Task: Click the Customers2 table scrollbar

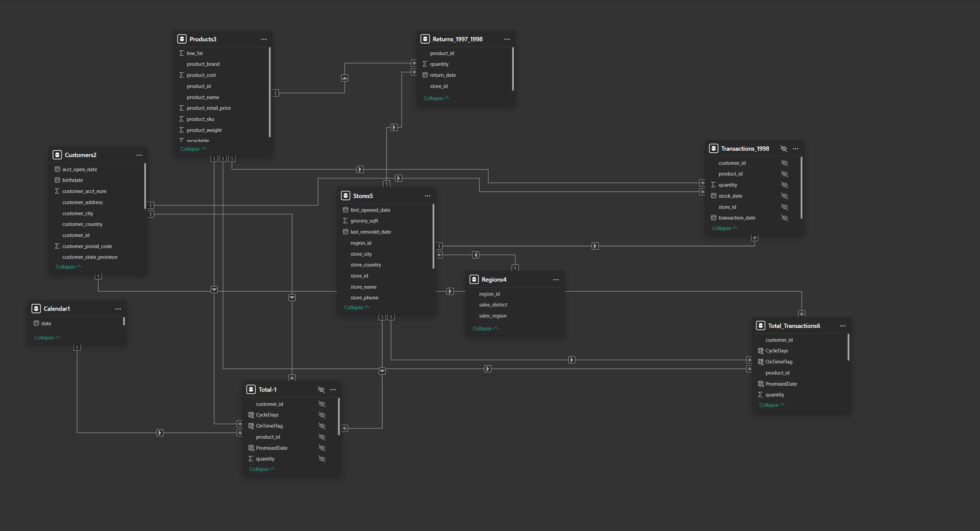Action: pyautogui.click(x=145, y=186)
